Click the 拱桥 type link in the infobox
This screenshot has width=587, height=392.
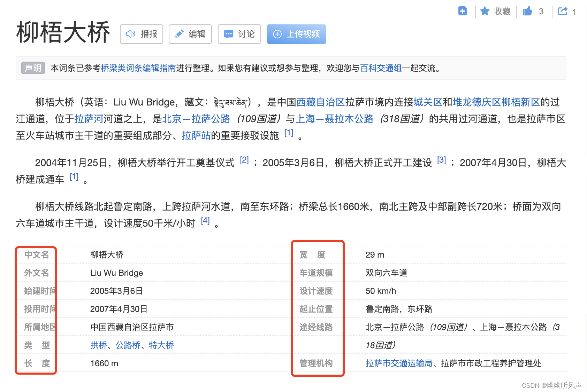(x=98, y=345)
